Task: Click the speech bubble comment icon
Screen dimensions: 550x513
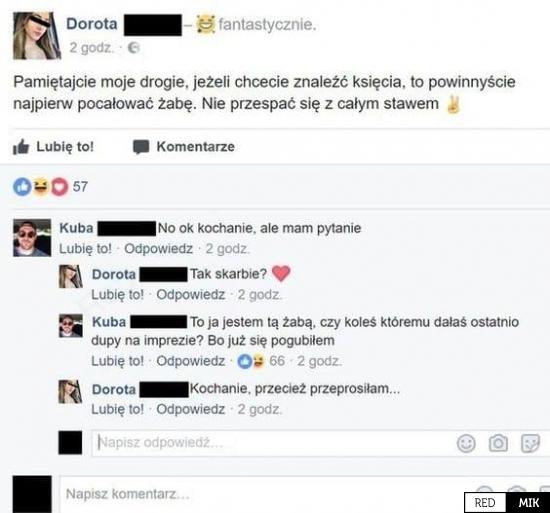Action: pyautogui.click(x=141, y=147)
